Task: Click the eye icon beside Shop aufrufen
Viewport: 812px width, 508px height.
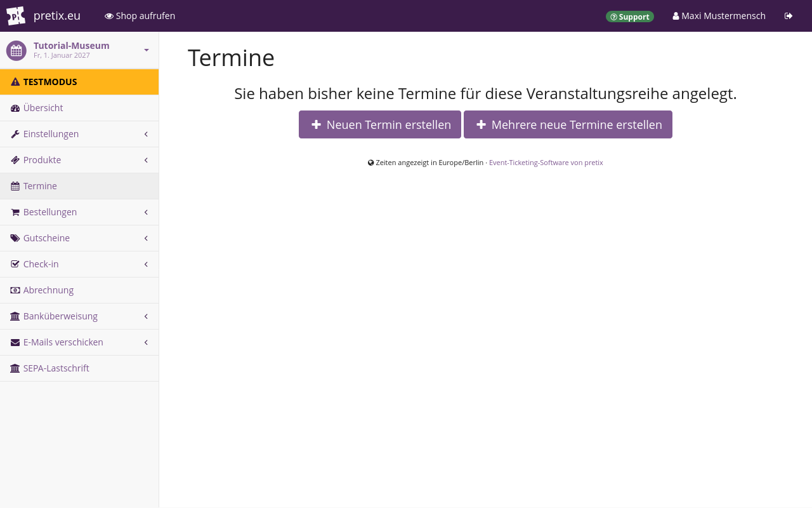Action: [x=109, y=16]
